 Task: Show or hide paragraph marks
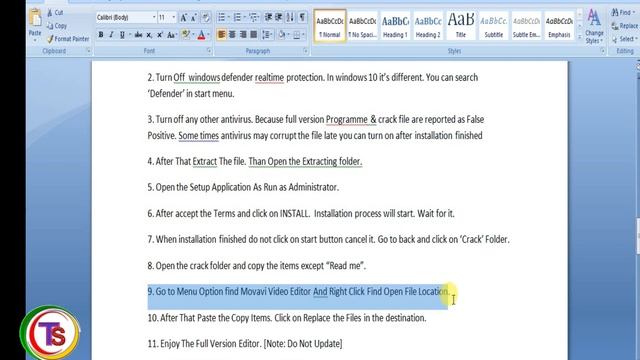click(x=302, y=17)
